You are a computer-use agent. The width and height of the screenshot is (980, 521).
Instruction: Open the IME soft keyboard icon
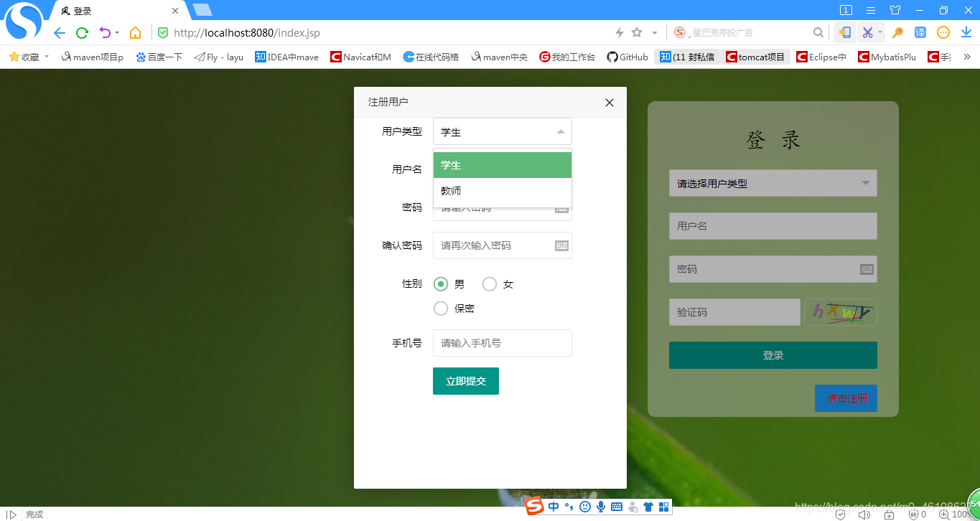coord(617,507)
